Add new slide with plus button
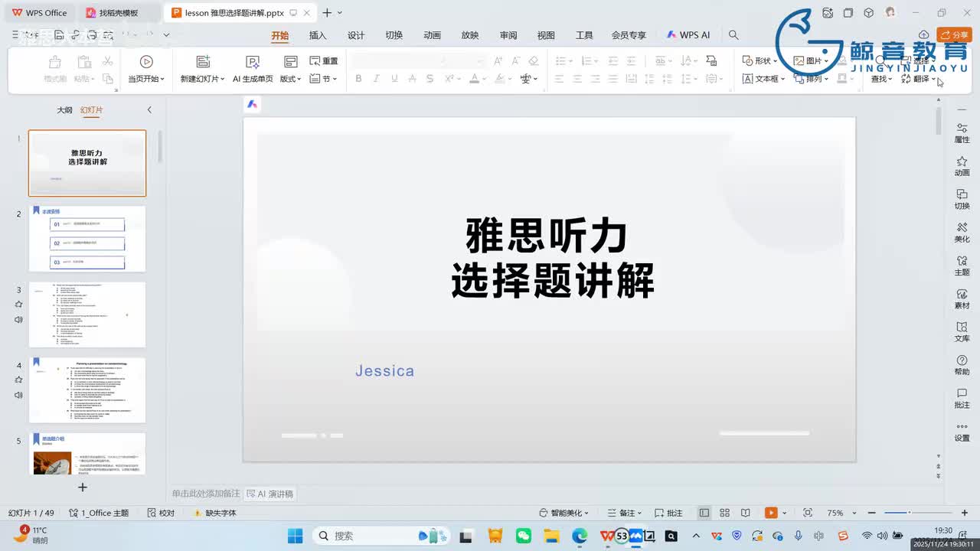The width and height of the screenshot is (980, 551). (x=83, y=487)
